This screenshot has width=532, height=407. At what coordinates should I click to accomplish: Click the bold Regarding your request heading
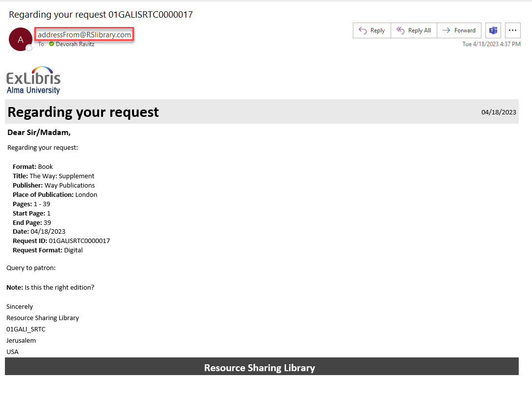click(83, 112)
